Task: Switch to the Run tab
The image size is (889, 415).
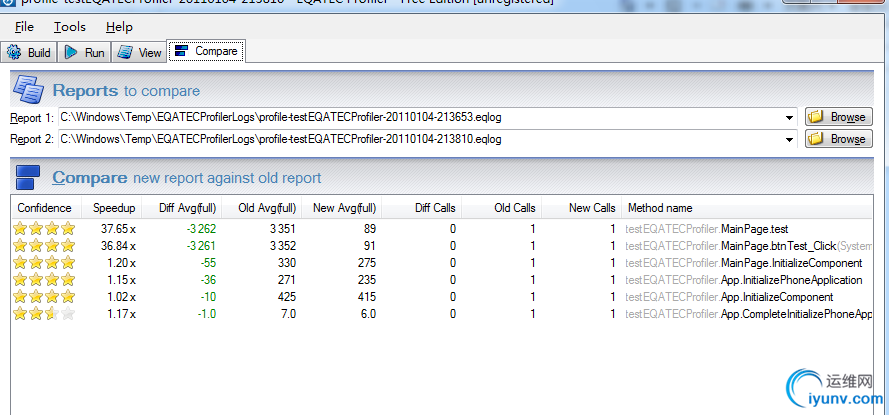Action: click(85, 53)
